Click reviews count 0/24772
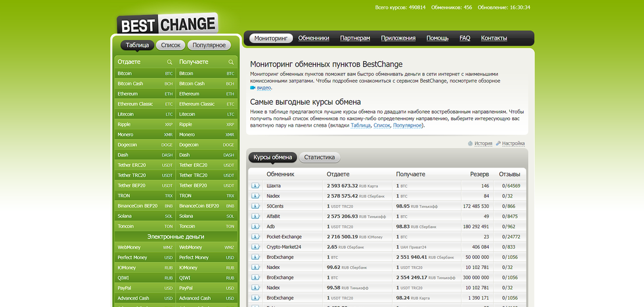 pos(511,237)
